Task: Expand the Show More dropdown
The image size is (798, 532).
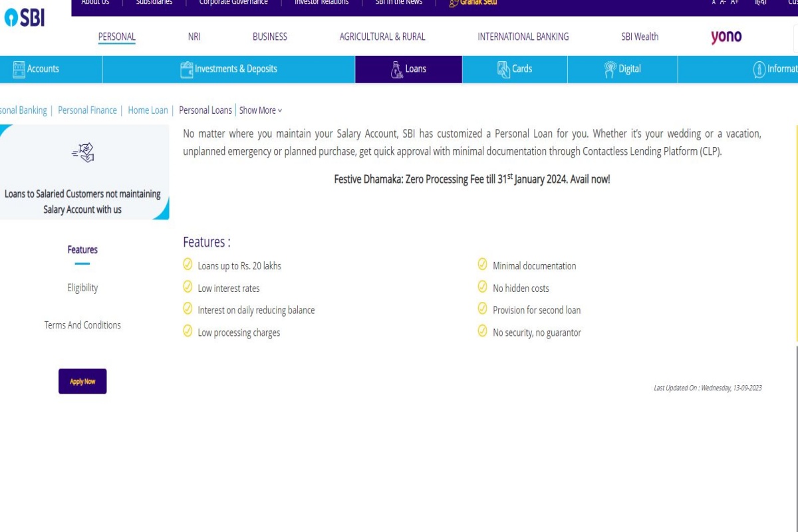Action: 261,110
